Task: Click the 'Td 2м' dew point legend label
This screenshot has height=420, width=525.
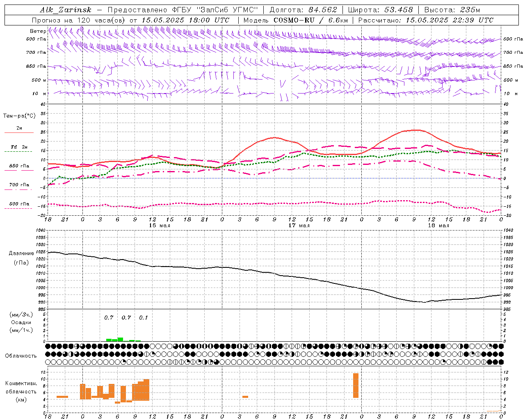Action: pos(19,147)
